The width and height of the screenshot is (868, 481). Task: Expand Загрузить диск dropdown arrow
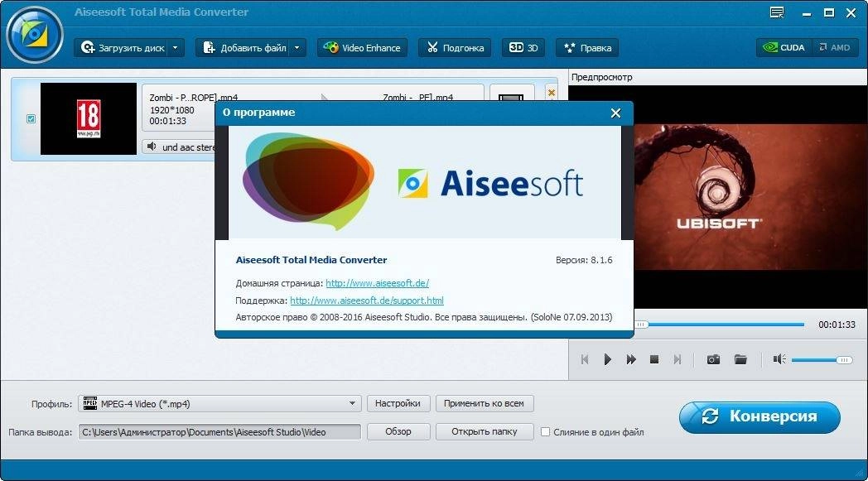pos(176,47)
